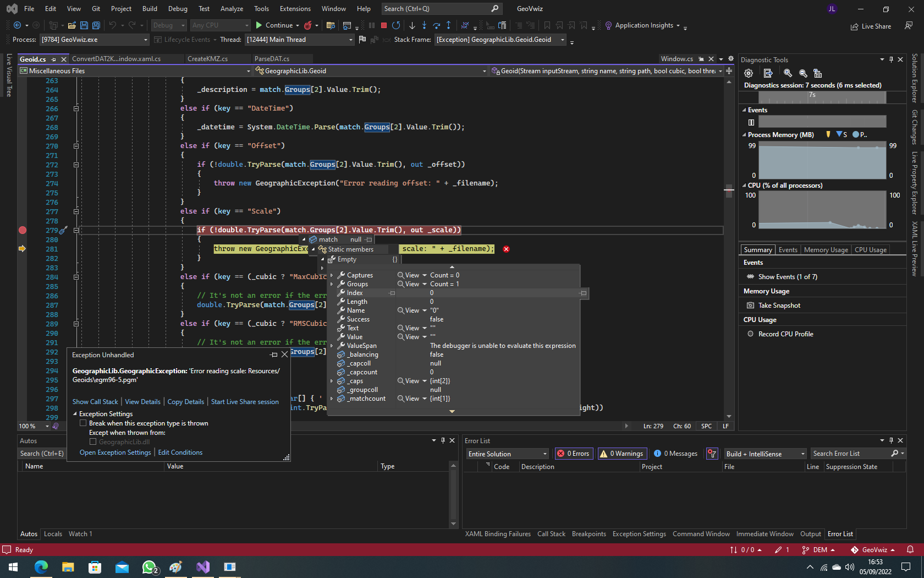Open the Stack Frame dropdown

coord(501,40)
